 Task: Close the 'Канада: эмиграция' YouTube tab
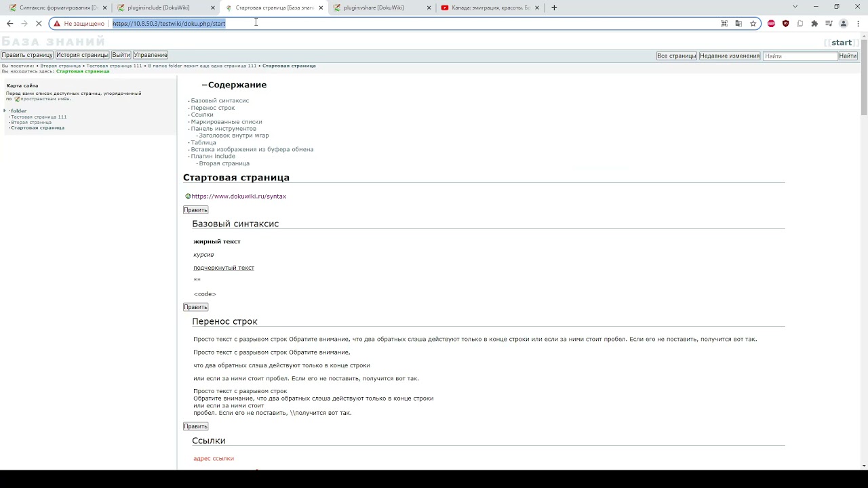click(x=537, y=7)
